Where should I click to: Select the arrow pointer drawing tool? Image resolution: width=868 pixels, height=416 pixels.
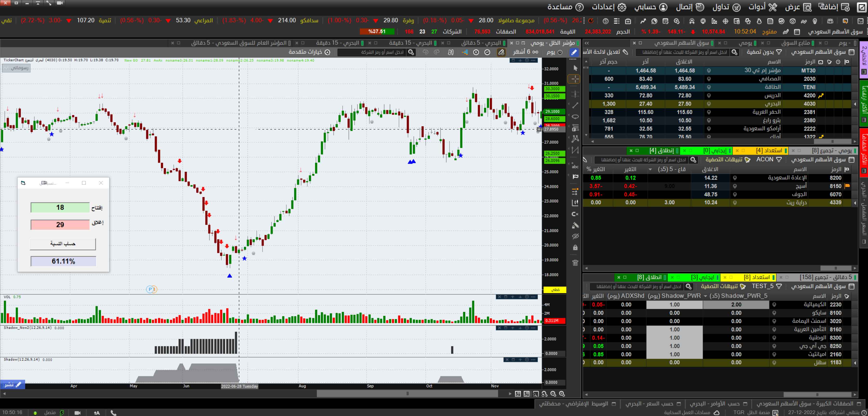(575, 68)
